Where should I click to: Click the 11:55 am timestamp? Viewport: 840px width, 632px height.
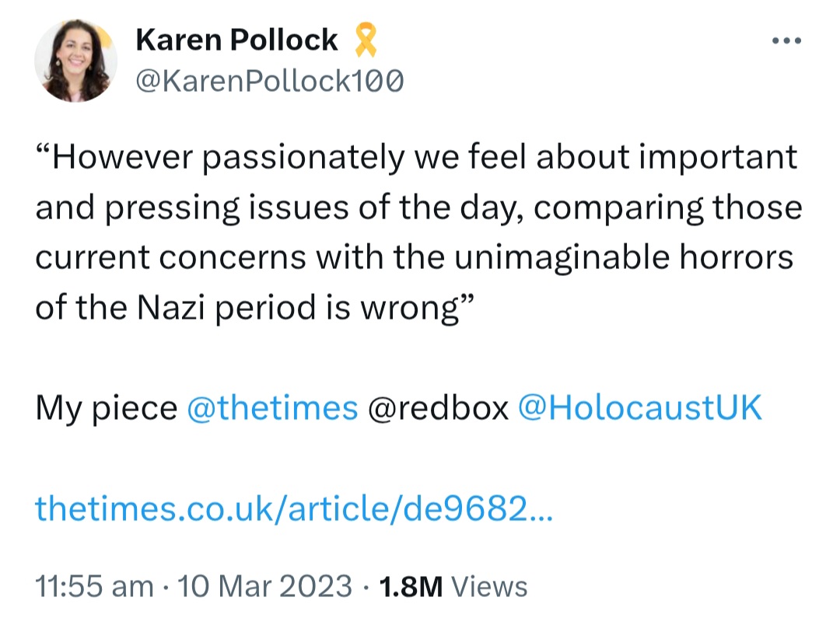tap(94, 586)
